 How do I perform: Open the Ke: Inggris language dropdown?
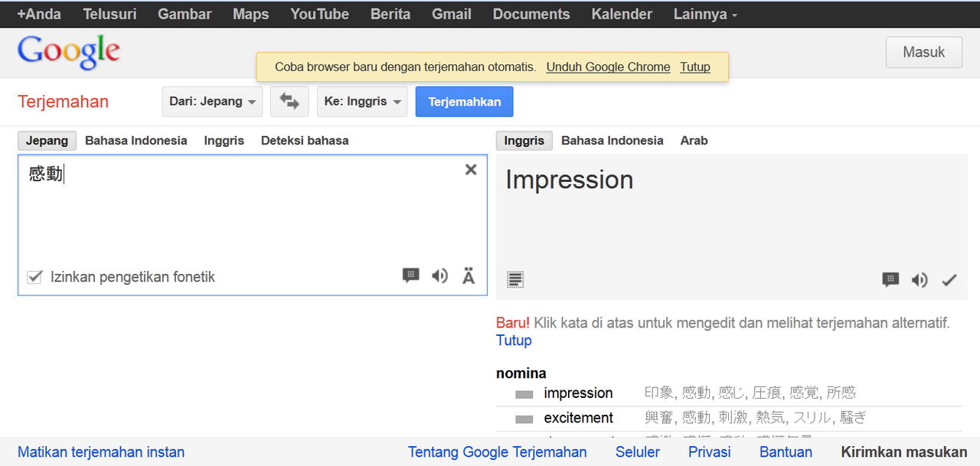362,102
